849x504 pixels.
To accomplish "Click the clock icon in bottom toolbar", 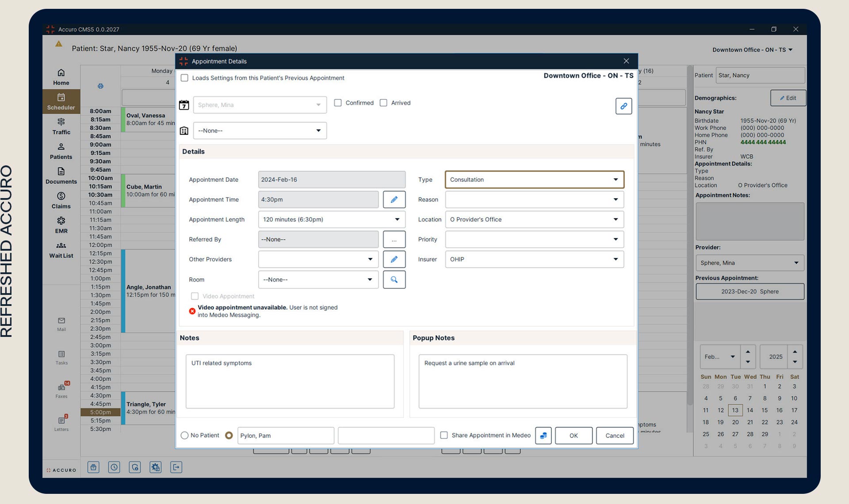I will 114,467.
